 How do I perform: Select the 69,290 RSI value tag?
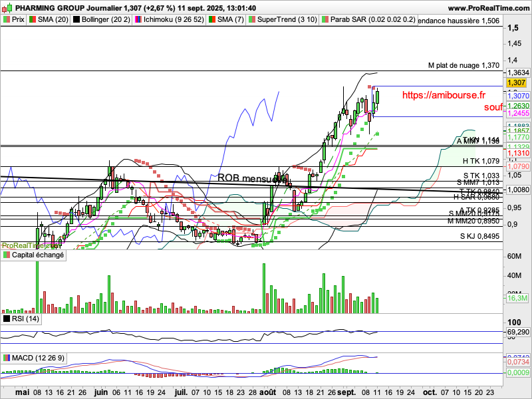tap(518, 331)
